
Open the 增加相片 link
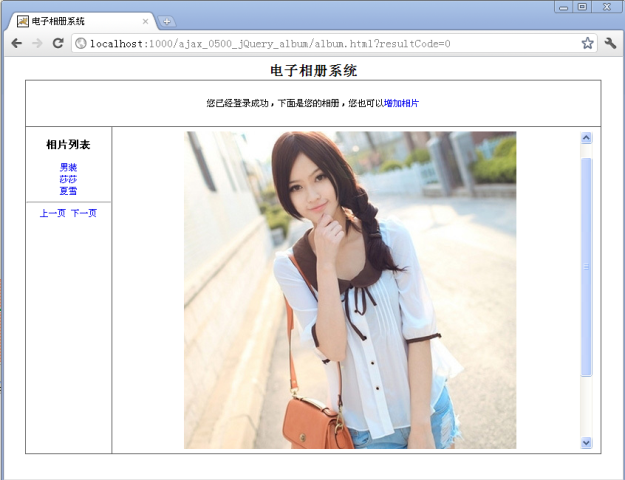(x=401, y=103)
